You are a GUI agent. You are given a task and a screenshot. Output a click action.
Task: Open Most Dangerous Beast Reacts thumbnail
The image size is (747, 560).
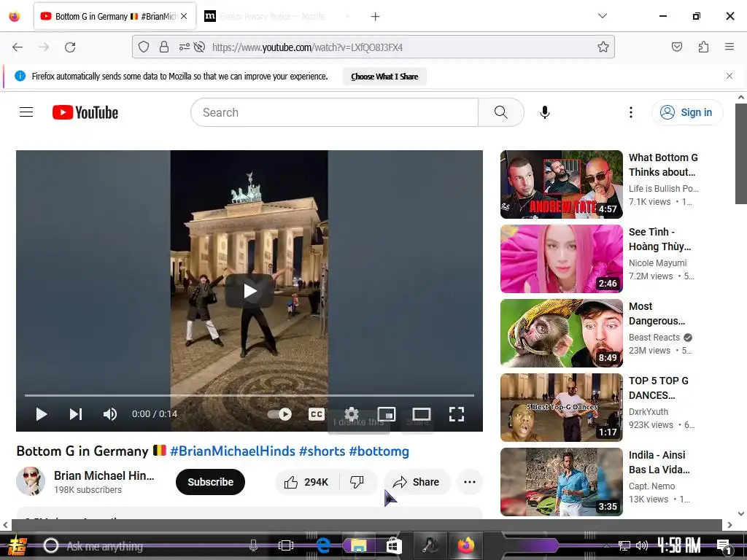coord(562,332)
